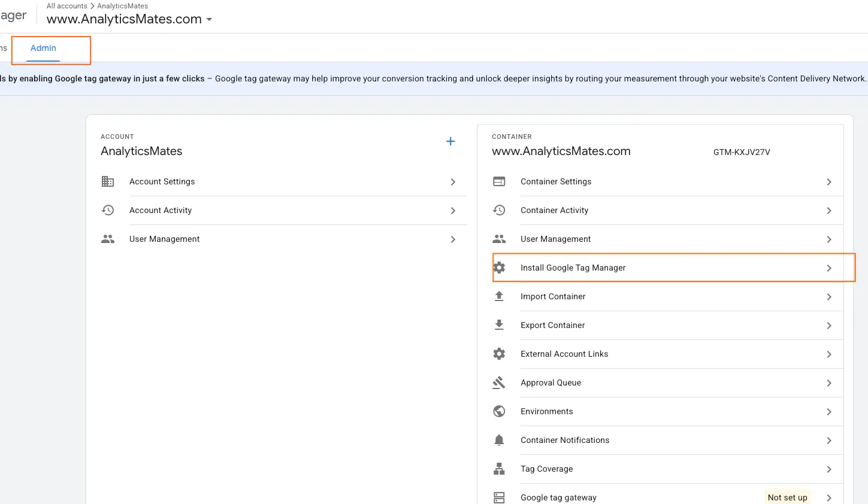Open Container Notifications
868x504 pixels.
click(x=667, y=440)
